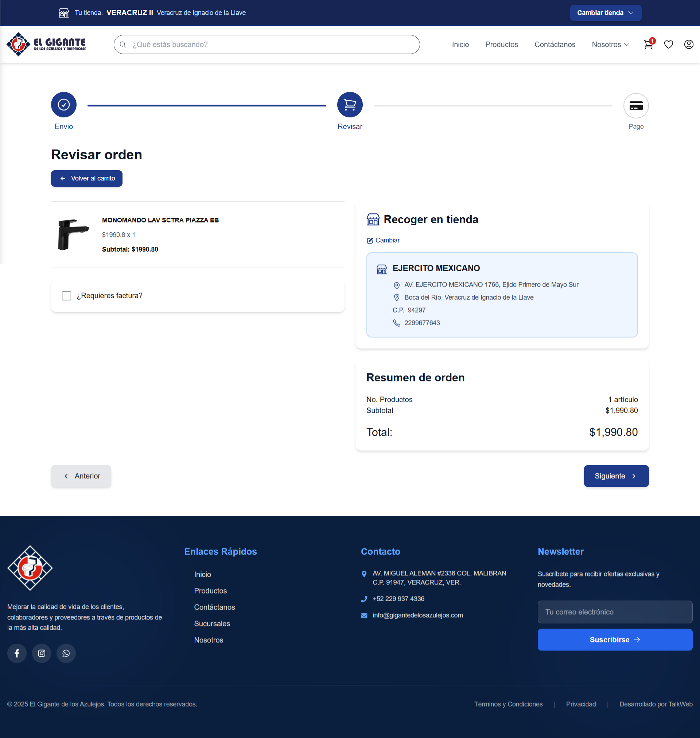This screenshot has width=700, height=738.
Task: Open Sucursales from footer quick links
Action: point(212,624)
